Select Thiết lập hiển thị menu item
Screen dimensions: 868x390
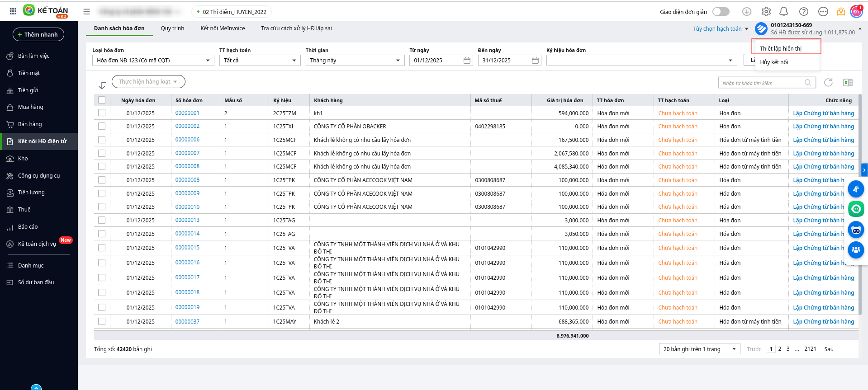(780, 48)
